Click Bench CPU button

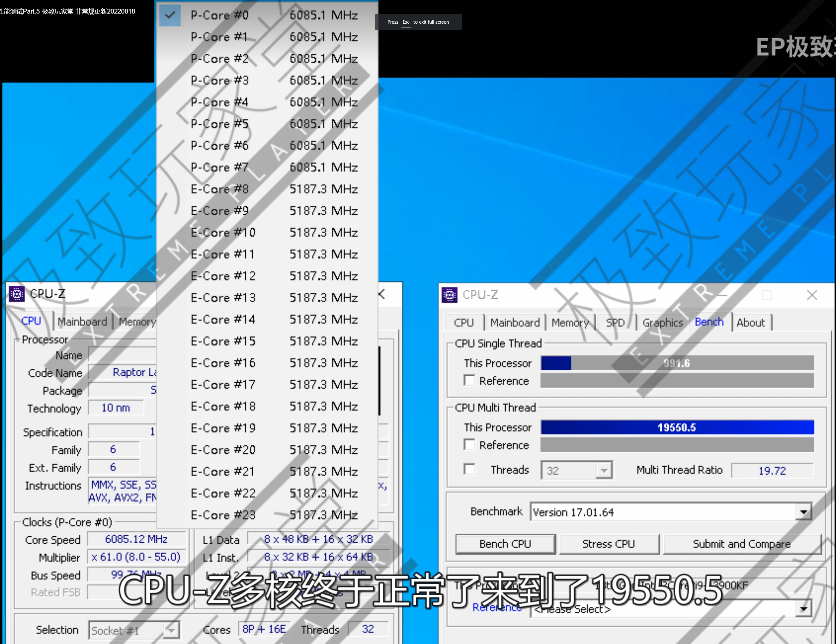(x=505, y=544)
